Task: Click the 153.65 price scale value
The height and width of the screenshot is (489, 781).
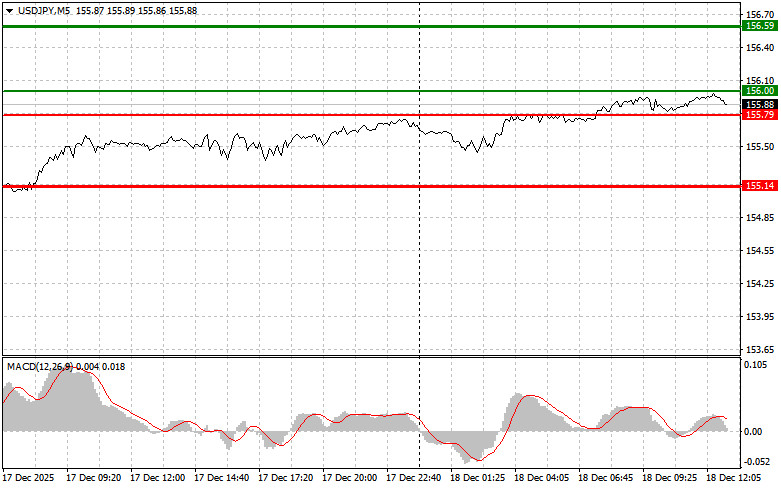Action: [x=760, y=350]
